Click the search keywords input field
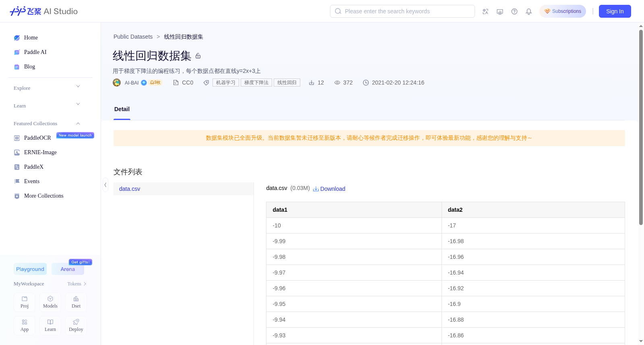This screenshot has height=345, width=644. 402,11
